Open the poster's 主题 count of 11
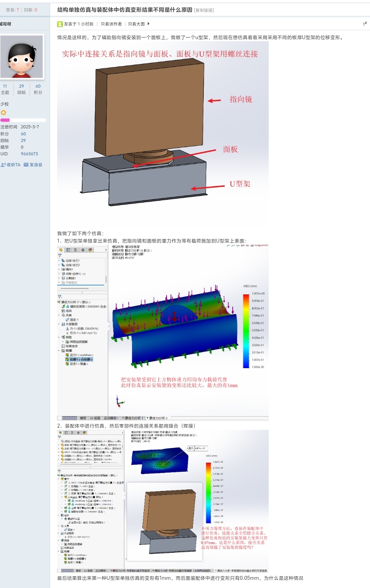Image resolution: width=370 pixels, height=588 pixels. pyautogui.click(x=5, y=86)
